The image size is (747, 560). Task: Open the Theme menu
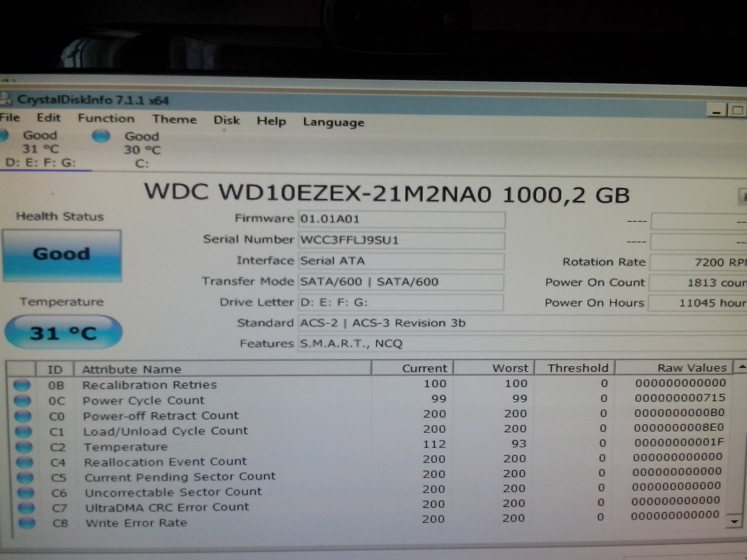(174, 120)
